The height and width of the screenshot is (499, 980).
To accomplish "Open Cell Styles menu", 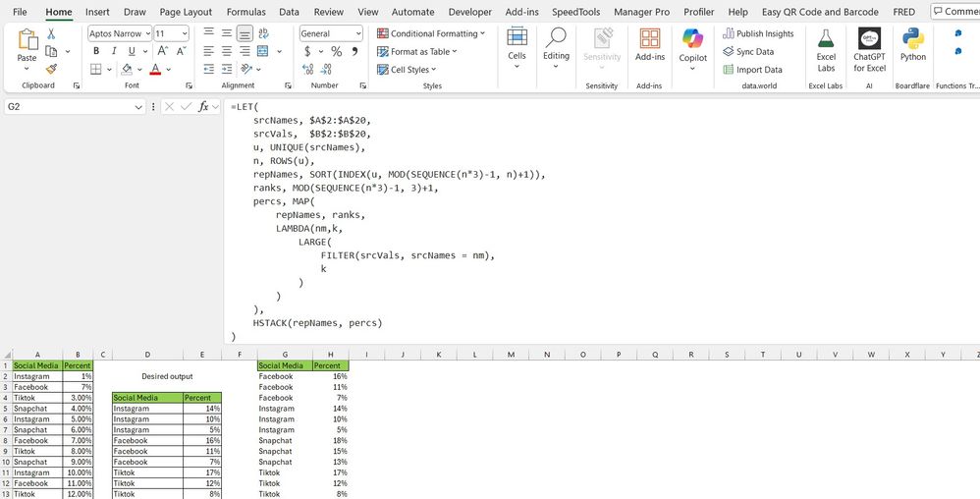I will point(407,70).
